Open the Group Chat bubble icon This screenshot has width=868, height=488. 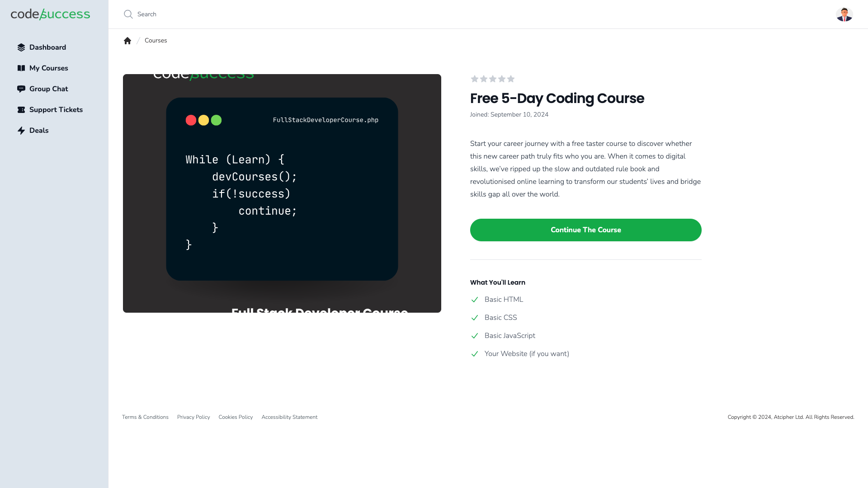tap(21, 89)
